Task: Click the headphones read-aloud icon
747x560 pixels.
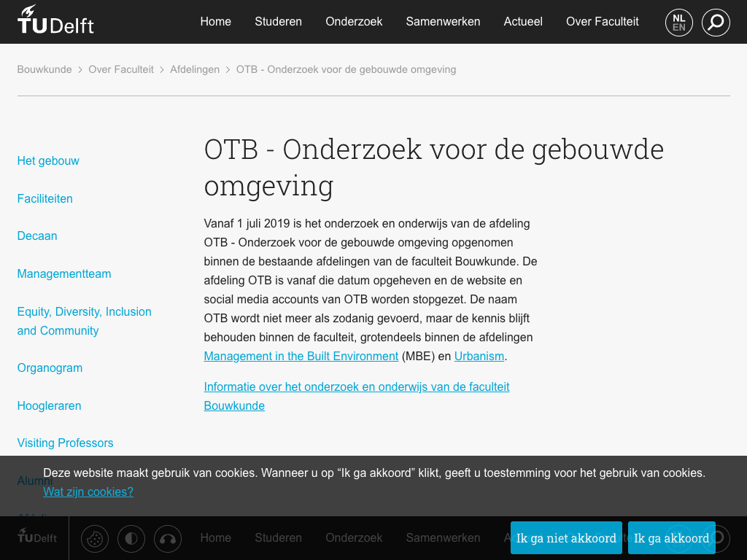Action: click(x=168, y=539)
